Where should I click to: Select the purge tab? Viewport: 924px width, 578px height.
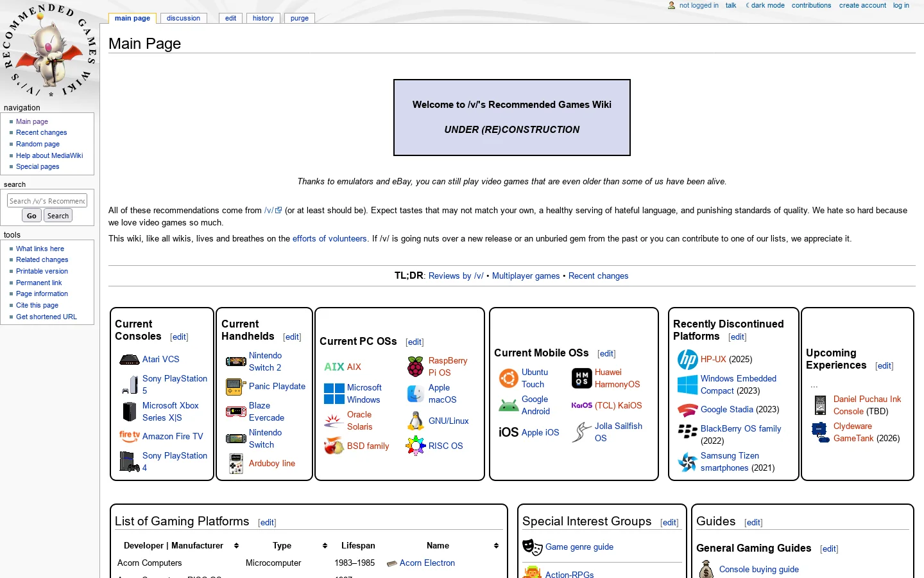(300, 18)
